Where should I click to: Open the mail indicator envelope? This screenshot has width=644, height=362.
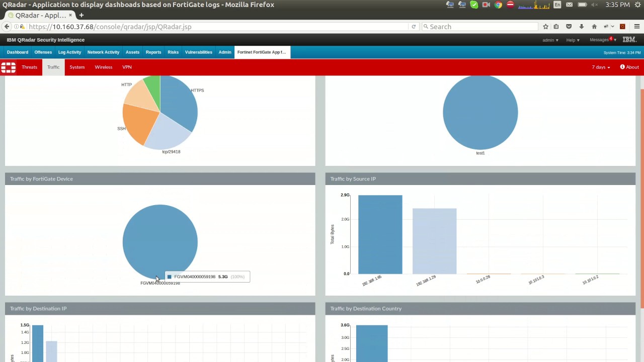coord(570,5)
